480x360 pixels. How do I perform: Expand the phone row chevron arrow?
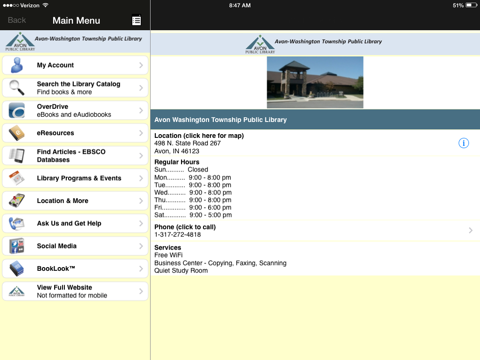pos(470,230)
